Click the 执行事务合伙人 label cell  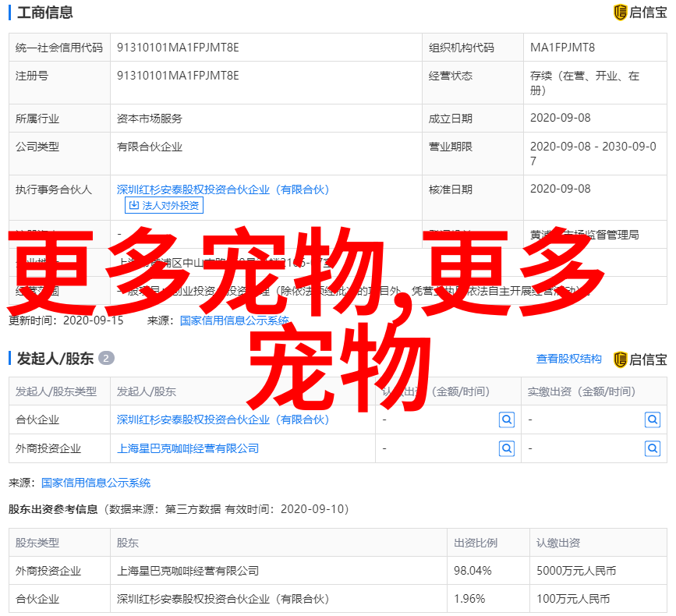coord(59,197)
